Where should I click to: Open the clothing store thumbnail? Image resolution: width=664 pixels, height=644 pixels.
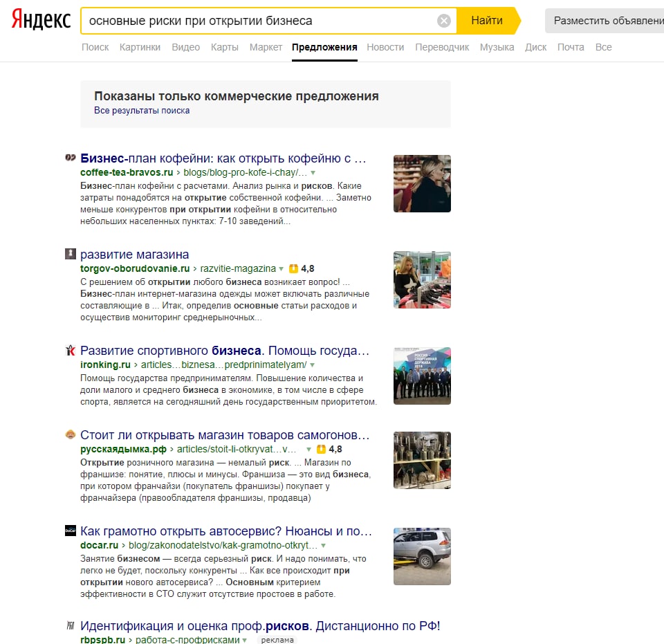coord(422,279)
